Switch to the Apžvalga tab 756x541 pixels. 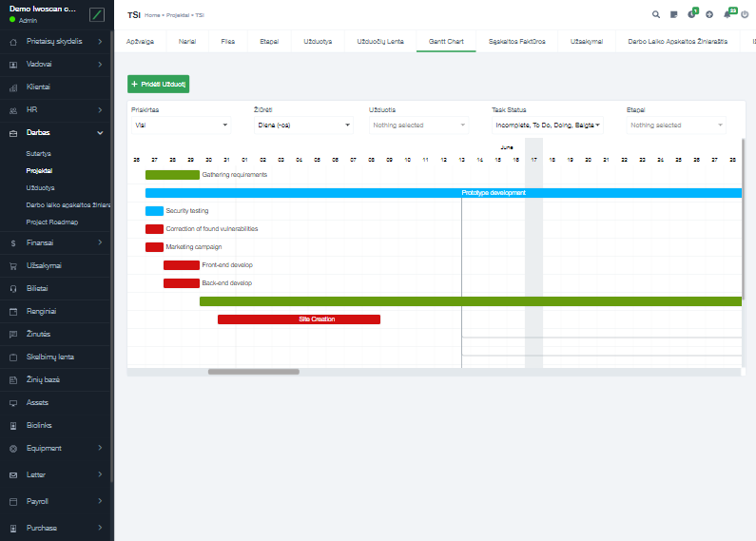[x=140, y=42]
